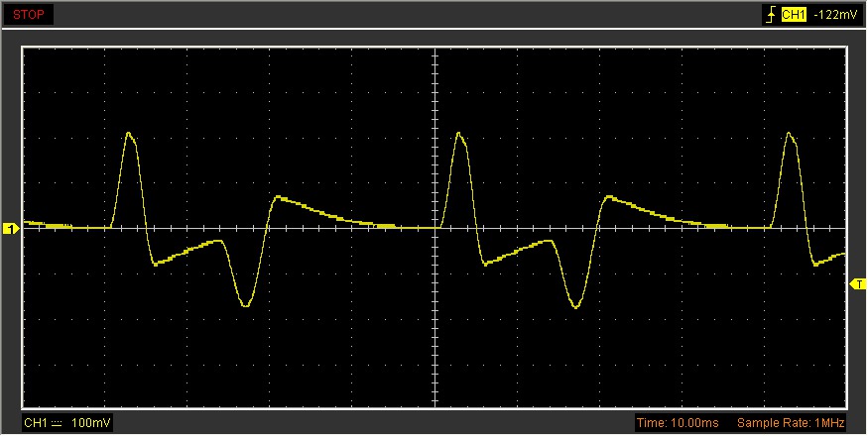Click the CH1 ground marker on left edge

(11, 229)
